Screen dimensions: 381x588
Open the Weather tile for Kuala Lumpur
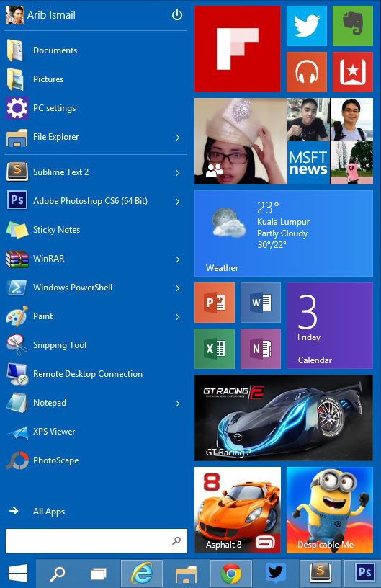pyautogui.click(x=284, y=233)
